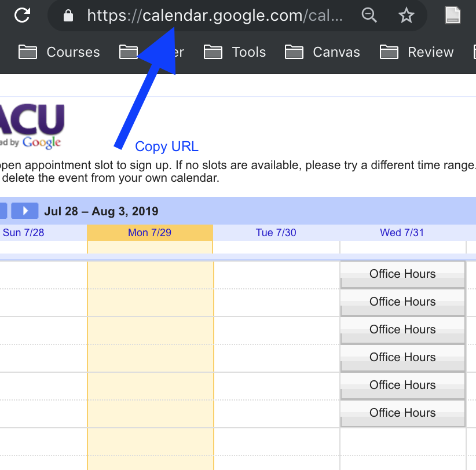Viewport: 476px width, 470px height.
Task: Open the Mon 7/29 day header
Action: (149, 233)
